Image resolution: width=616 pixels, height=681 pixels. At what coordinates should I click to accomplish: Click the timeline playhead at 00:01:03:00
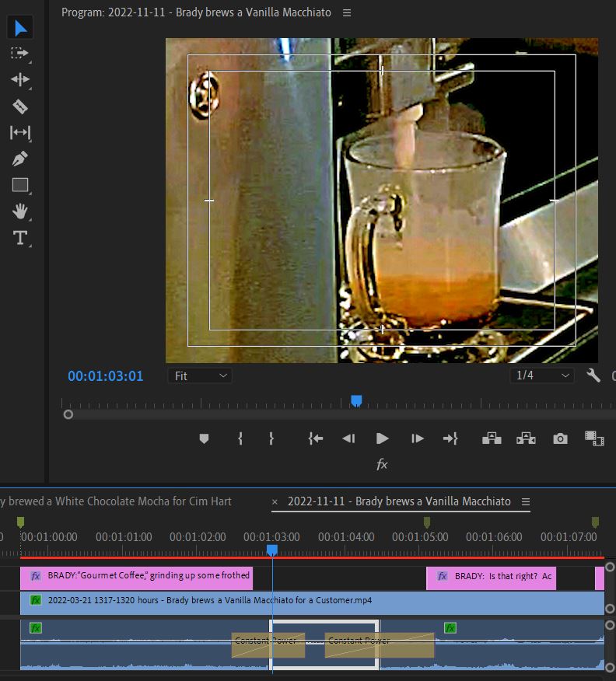(272, 550)
